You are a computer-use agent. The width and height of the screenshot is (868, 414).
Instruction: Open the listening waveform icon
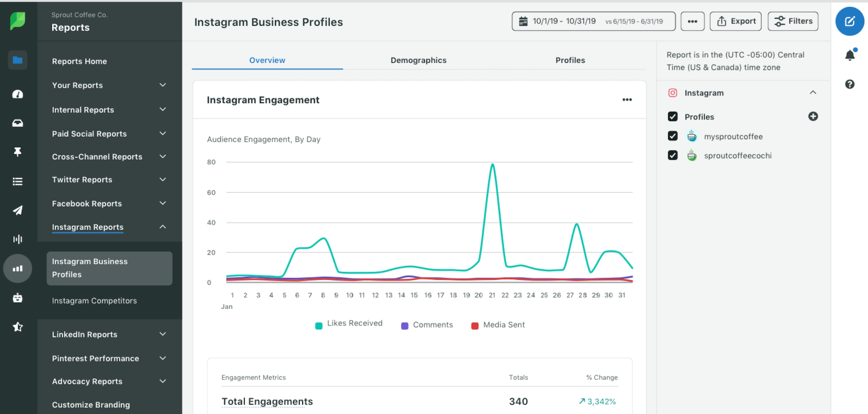click(x=18, y=239)
